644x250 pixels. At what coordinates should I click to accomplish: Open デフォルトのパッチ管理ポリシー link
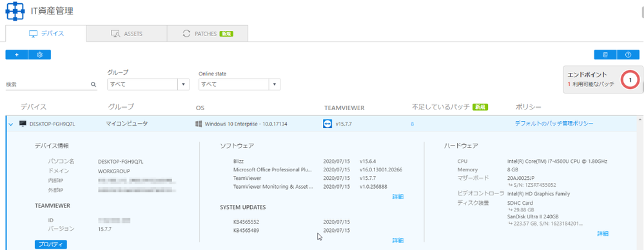coord(554,124)
